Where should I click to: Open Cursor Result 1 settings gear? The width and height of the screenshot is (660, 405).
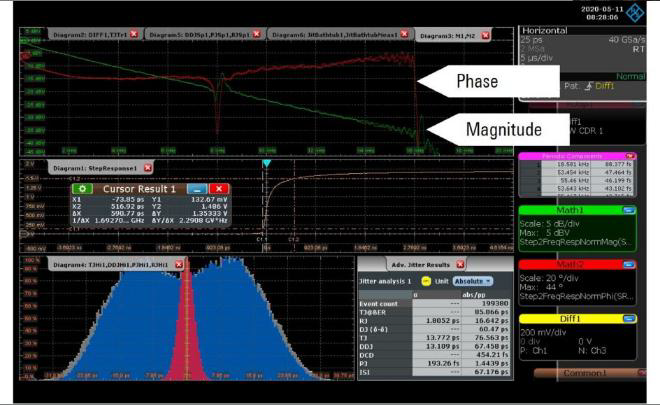click(83, 188)
